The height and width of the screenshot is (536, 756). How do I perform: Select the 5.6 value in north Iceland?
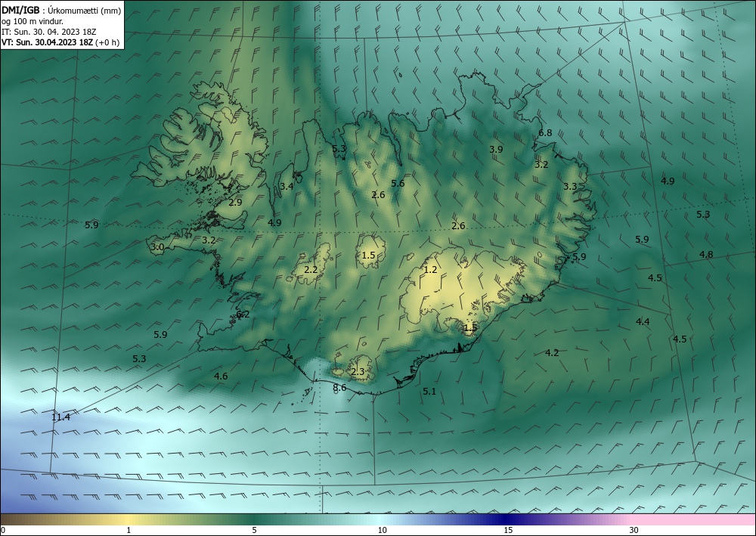coord(398,183)
